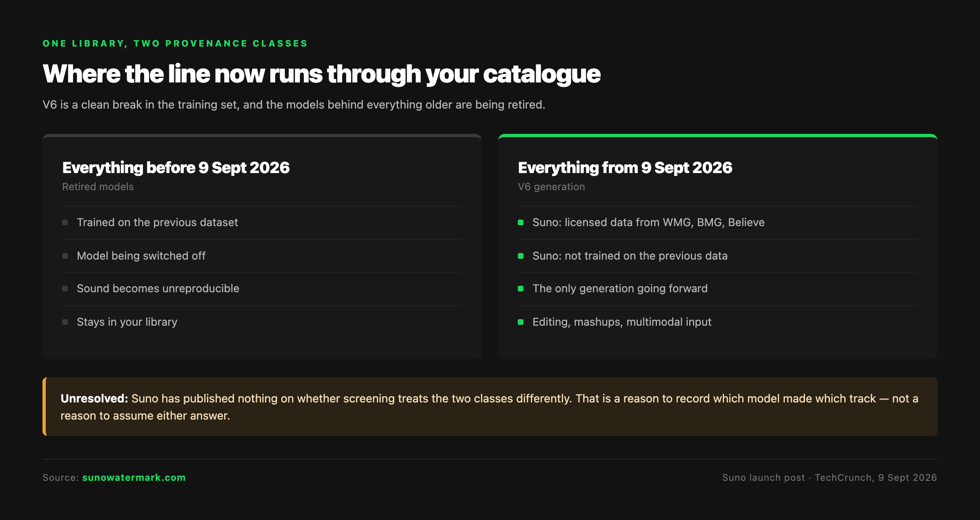Click the green bullet beside 'Suno: licensed data'
Screen dimensions: 980x520
[x=521, y=222]
